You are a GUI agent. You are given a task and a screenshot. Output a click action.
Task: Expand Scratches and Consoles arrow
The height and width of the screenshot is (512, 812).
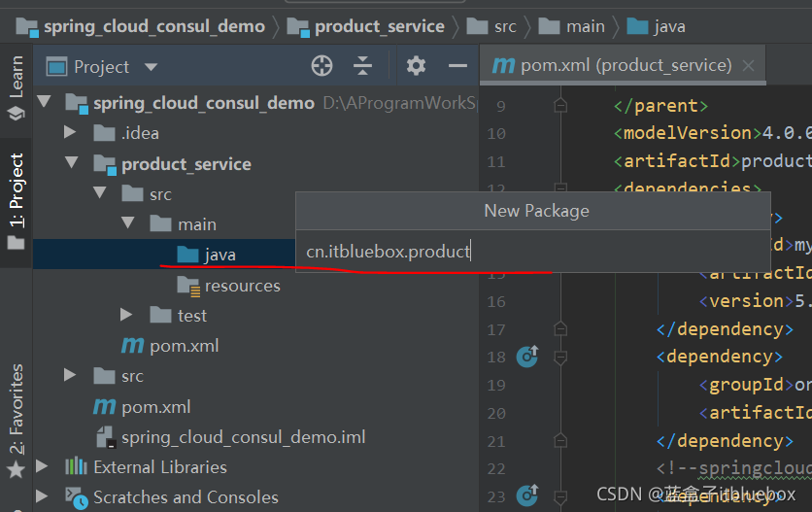(42, 495)
